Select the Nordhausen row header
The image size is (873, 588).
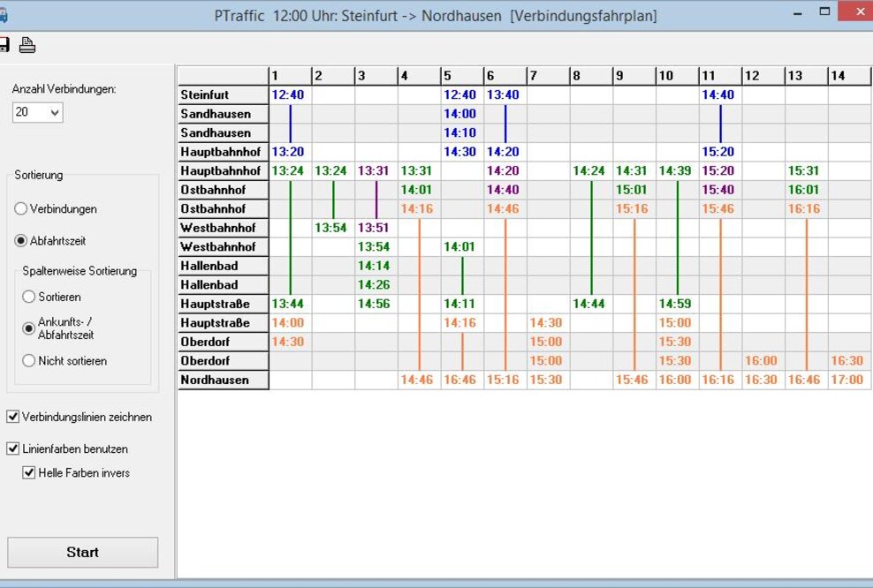tap(223, 381)
